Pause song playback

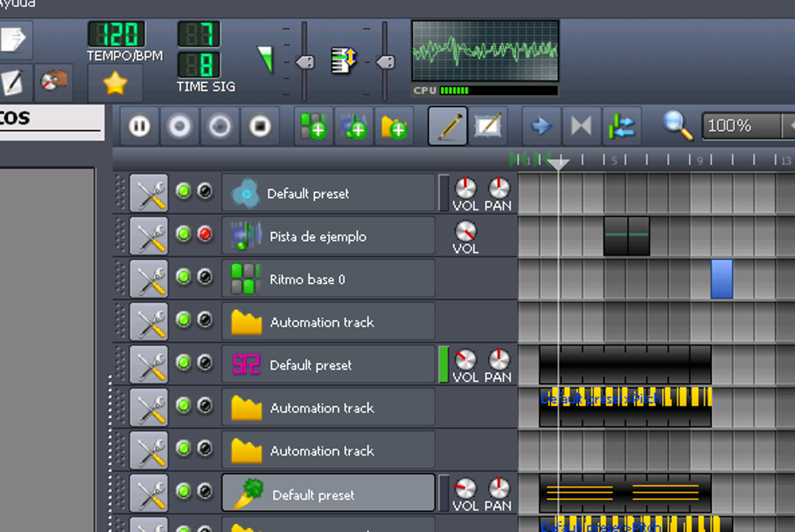click(140, 126)
